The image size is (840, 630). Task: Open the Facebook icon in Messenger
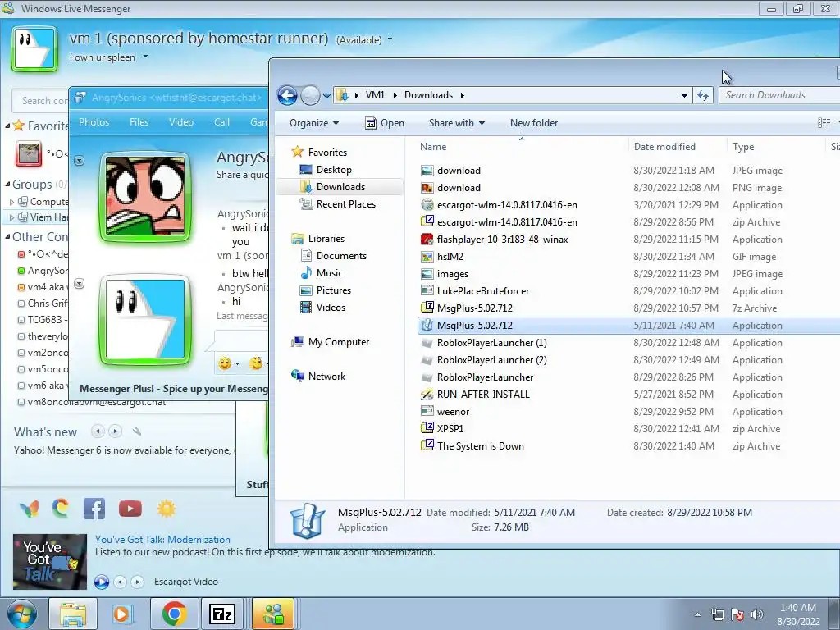point(94,509)
